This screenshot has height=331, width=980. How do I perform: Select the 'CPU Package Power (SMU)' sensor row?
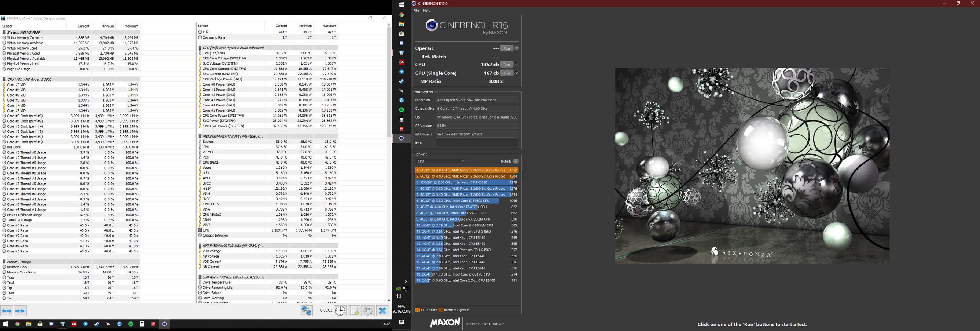point(268,79)
